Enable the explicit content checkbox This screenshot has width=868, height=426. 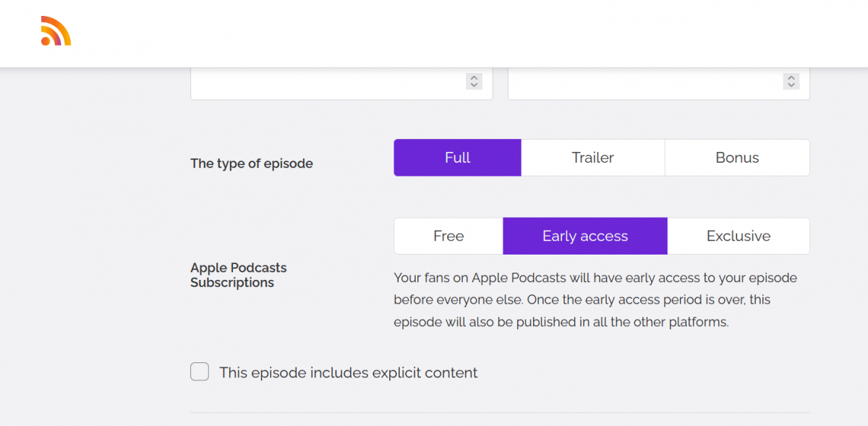coord(199,371)
